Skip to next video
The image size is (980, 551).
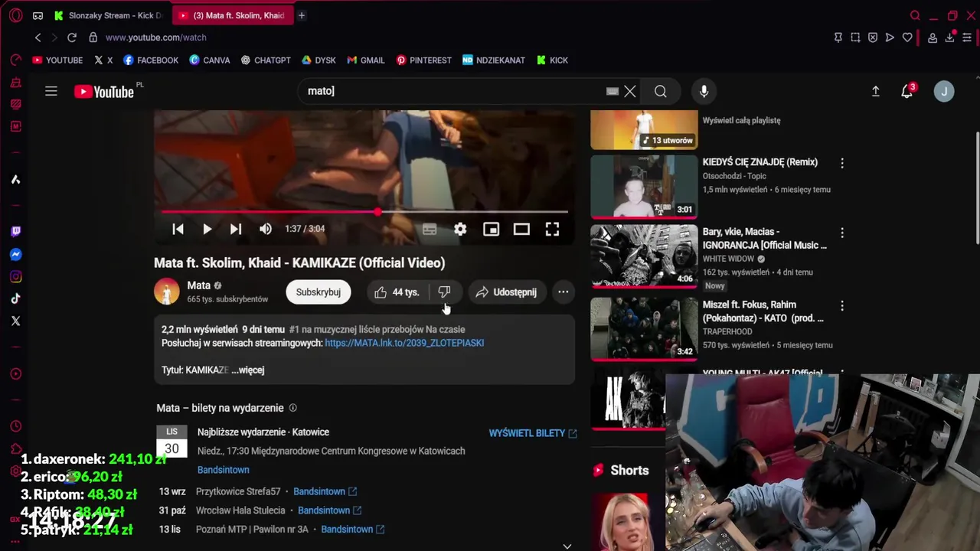pos(236,229)
